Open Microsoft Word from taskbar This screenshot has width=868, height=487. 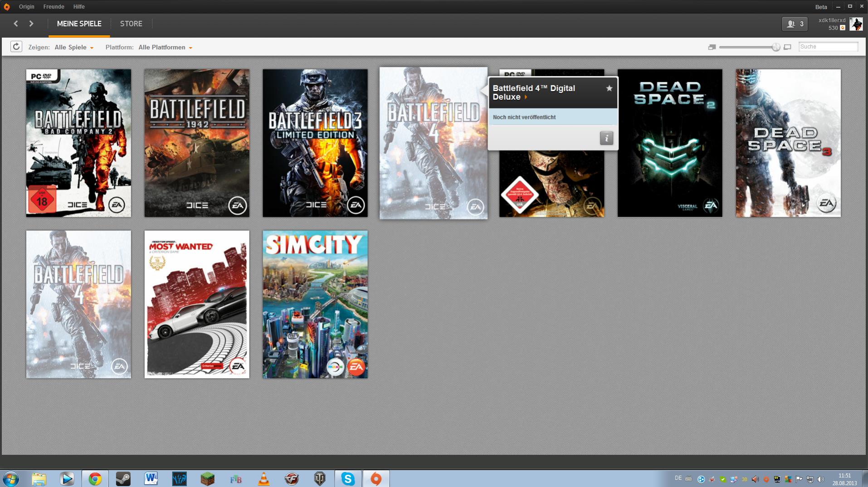tap(151, 479)
